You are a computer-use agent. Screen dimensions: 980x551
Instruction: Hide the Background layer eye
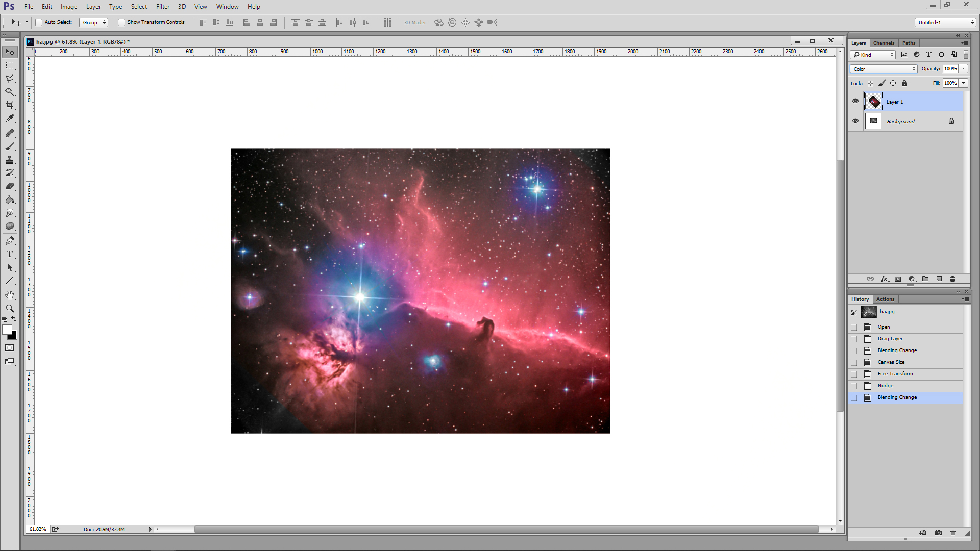point(855,121)
